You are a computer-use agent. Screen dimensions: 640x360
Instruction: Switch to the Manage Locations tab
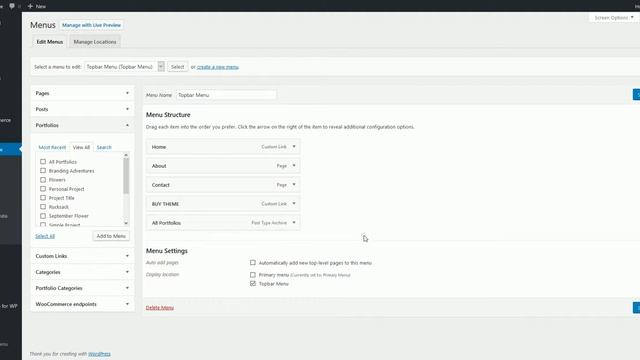click(x=95, y=42)
